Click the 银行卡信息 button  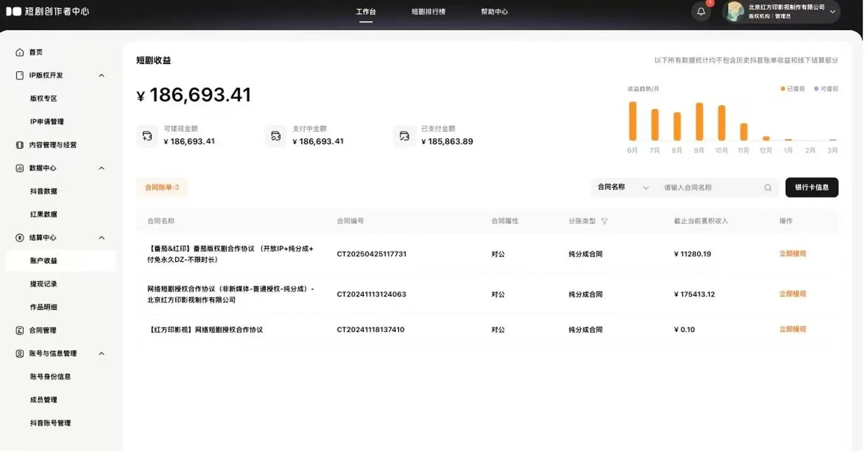pos(811,188)
